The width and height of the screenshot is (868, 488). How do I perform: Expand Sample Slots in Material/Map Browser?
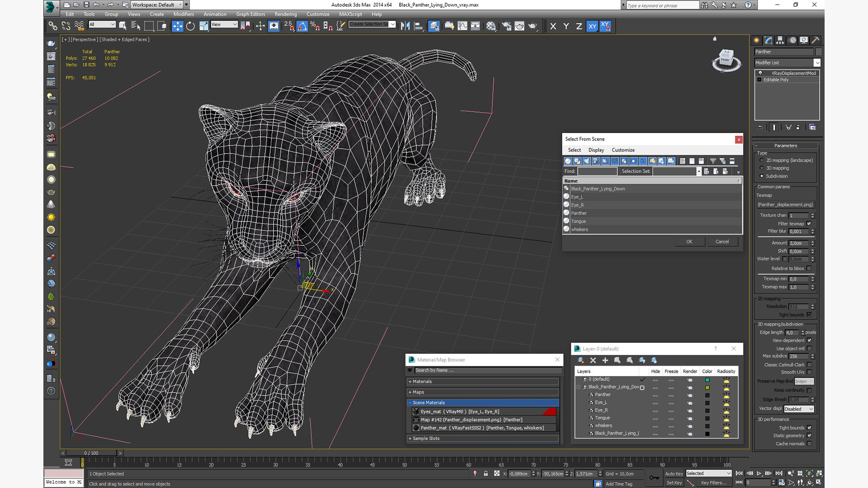point(482,438)
